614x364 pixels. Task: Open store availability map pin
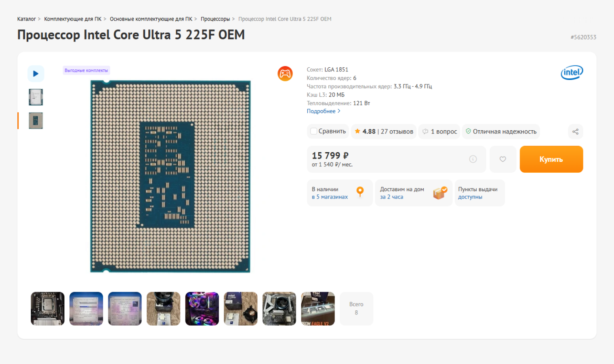(360, 192)
